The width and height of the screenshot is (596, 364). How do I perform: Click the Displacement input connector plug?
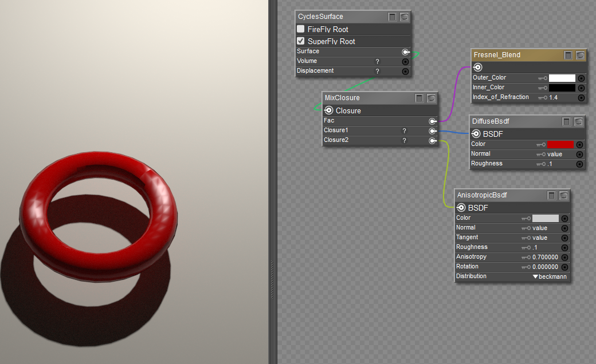(x=406, y=72)
